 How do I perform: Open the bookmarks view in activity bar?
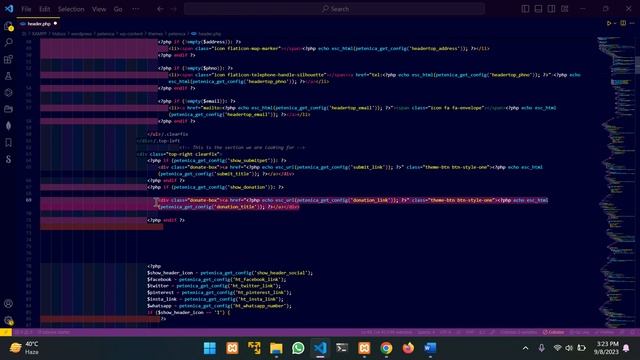click(8, 142)
